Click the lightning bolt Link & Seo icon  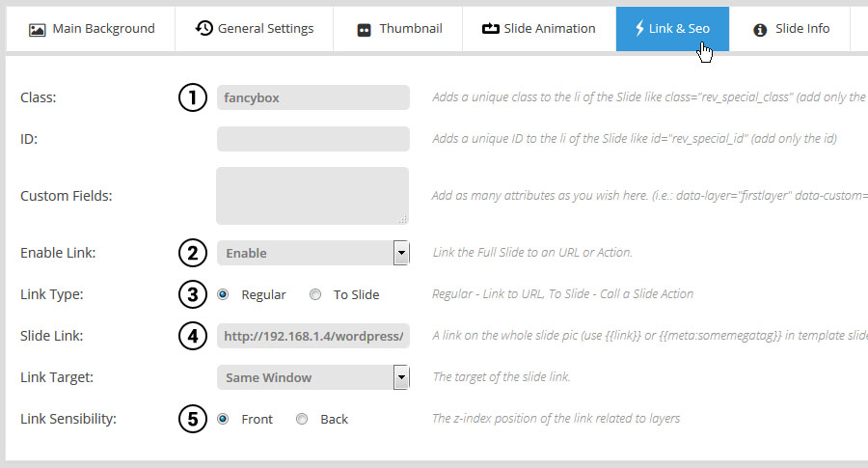coord(639,28)
